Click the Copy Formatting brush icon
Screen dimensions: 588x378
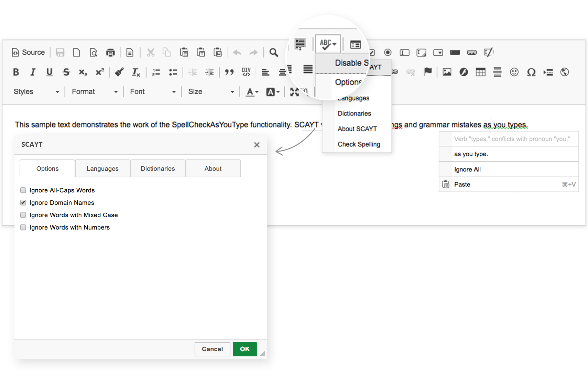click(119, 72)
